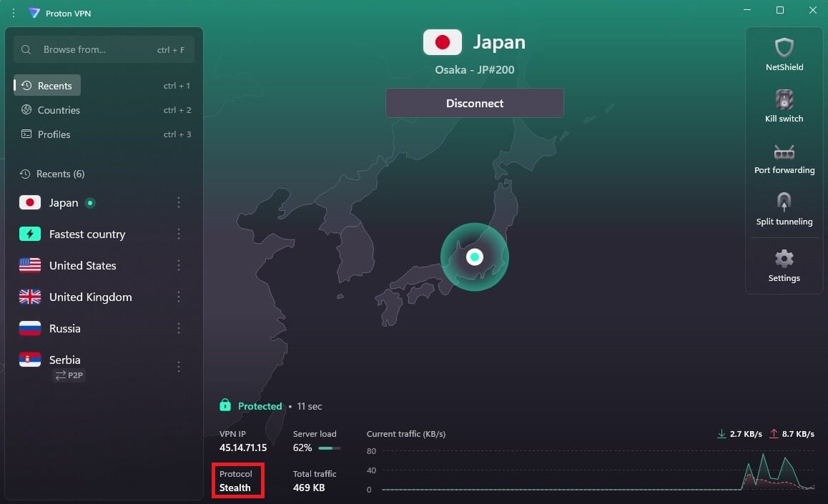
Task: Click the P2P badge under Serbia
Action: [x=69, y=375]
